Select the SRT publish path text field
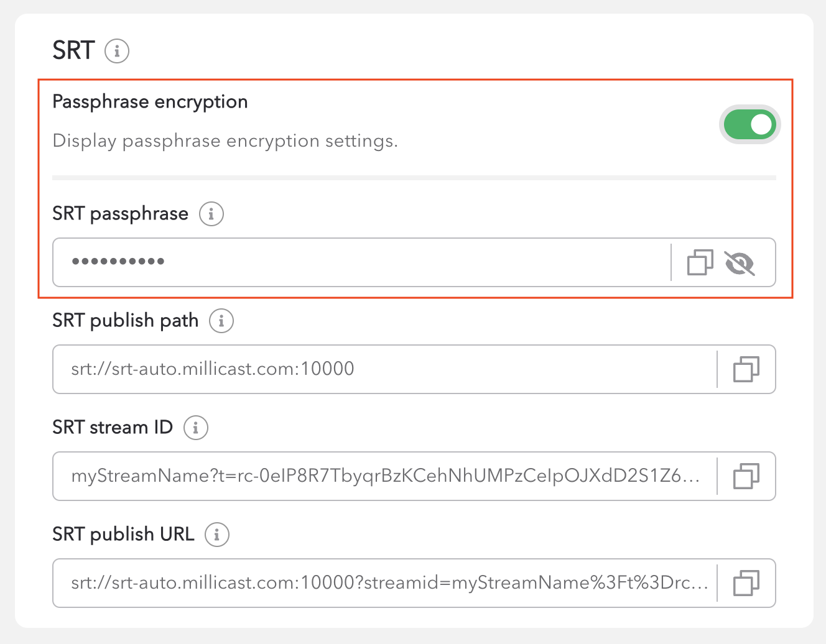This screenshot has height=644, width=826. point(386,369)
